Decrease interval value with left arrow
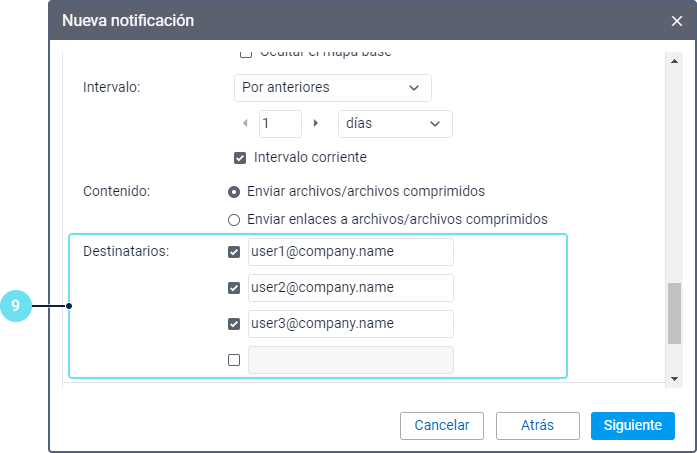 pos(246,123)
